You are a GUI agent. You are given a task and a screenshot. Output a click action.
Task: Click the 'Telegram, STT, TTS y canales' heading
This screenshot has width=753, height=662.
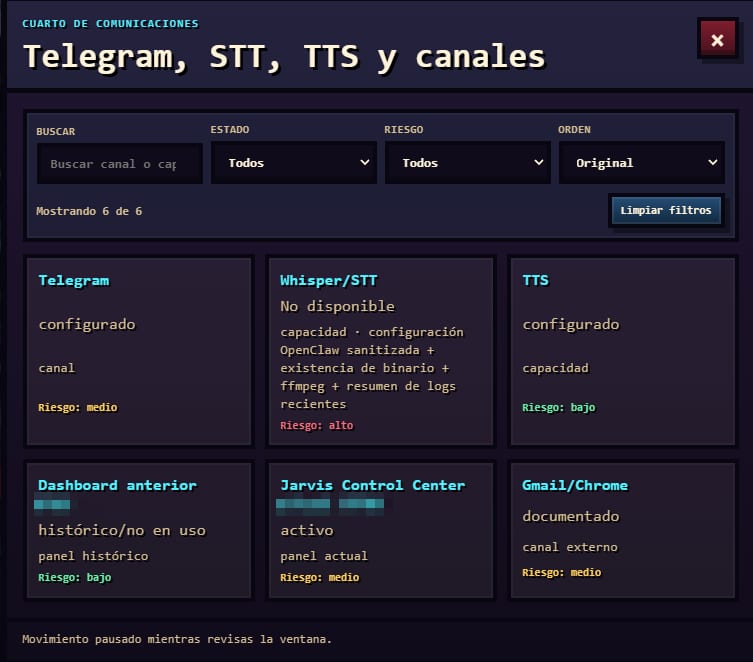(284, 57)
